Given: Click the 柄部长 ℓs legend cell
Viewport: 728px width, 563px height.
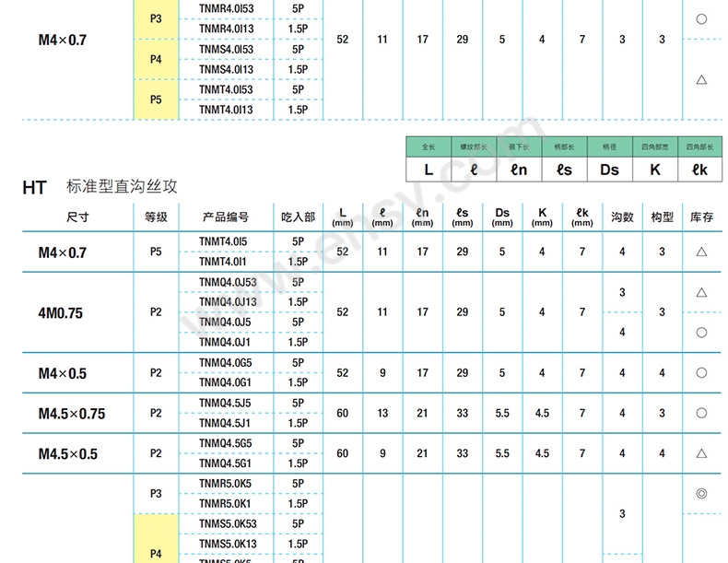Looking at the screenshot, I should (564, 158).
